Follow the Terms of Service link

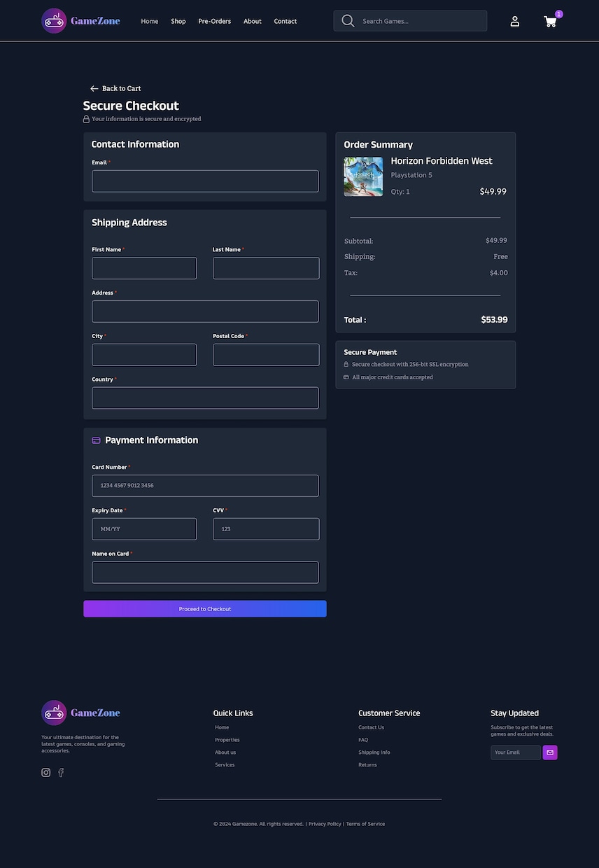click(365, 824)
